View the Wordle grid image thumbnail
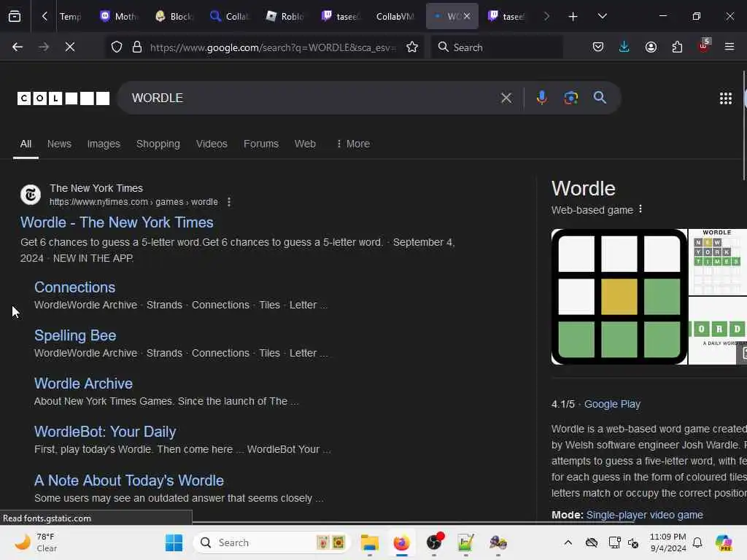Viewport: 747px width, 560px height. (619, 297)
